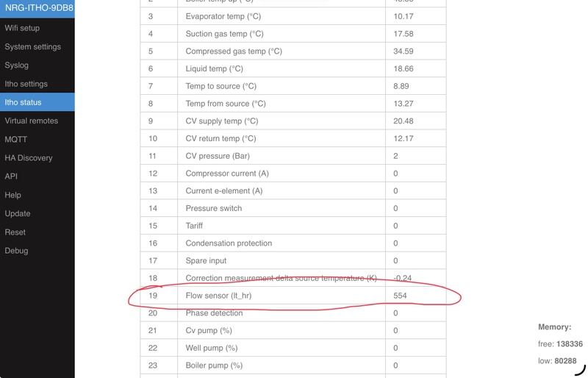Select the active Itho status item
The height and width of the screenshot is (378, 588).
23,102
